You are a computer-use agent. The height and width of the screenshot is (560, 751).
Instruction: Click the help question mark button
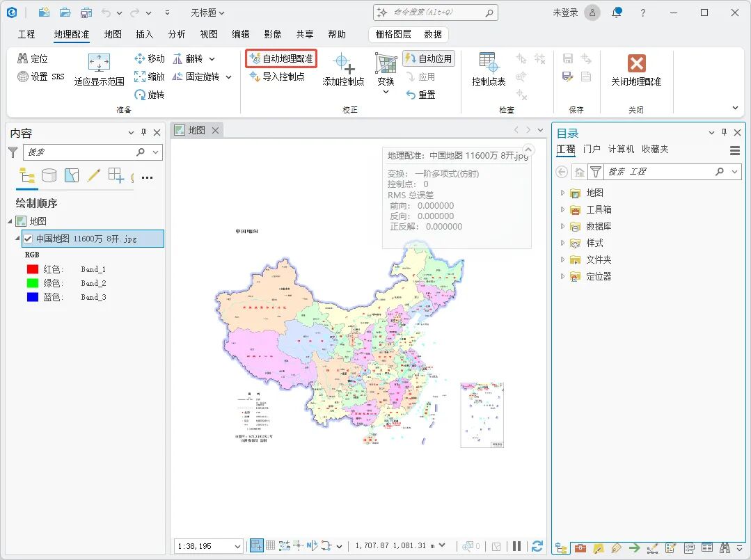pyautogui.click(x=642, y=13)
